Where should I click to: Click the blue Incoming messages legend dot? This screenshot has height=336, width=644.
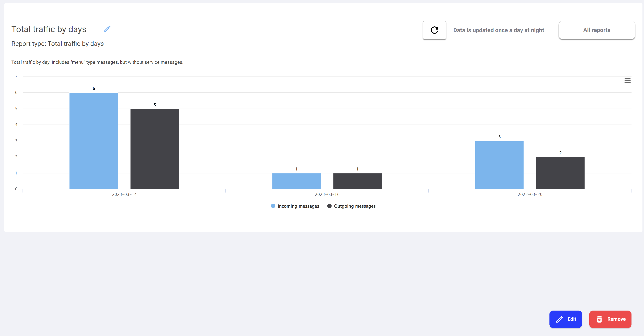[273, 206]
